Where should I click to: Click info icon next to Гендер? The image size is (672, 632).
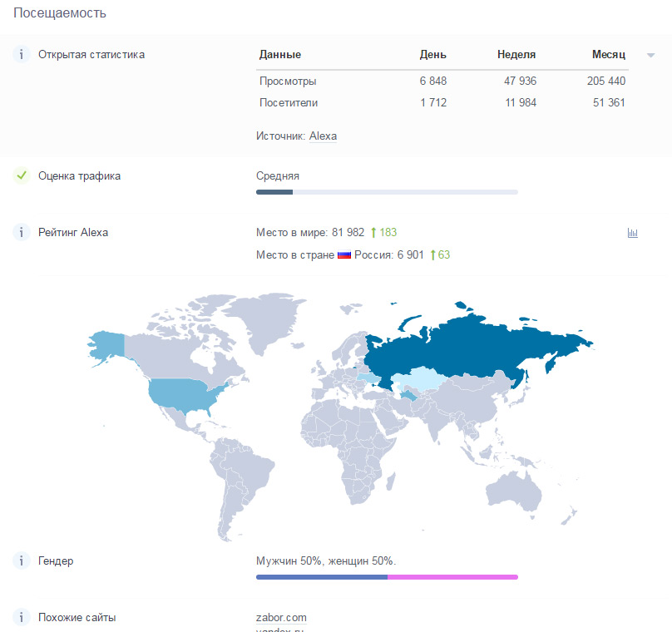[22, 561]
